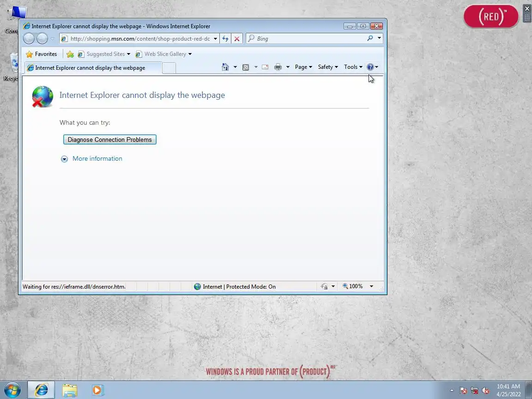Open the Favorites center star button
Screen dimensions: 532x399
point(42,54)
